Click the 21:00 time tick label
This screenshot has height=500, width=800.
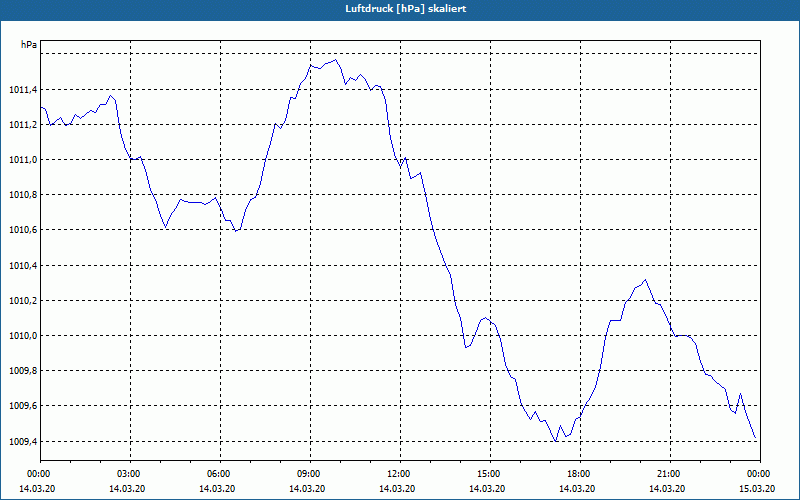670,473
